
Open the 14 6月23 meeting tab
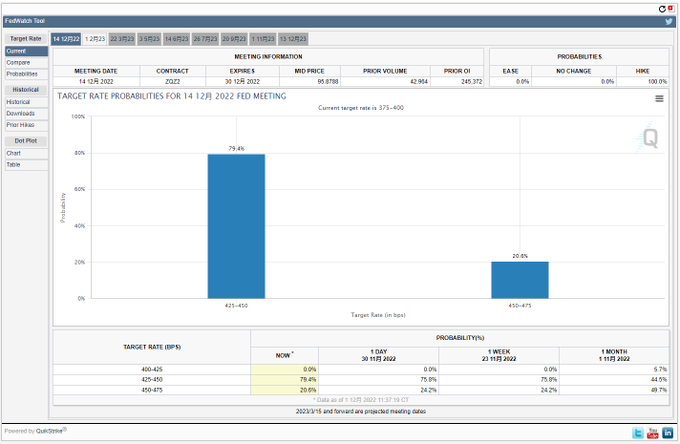tap(177, 39)
